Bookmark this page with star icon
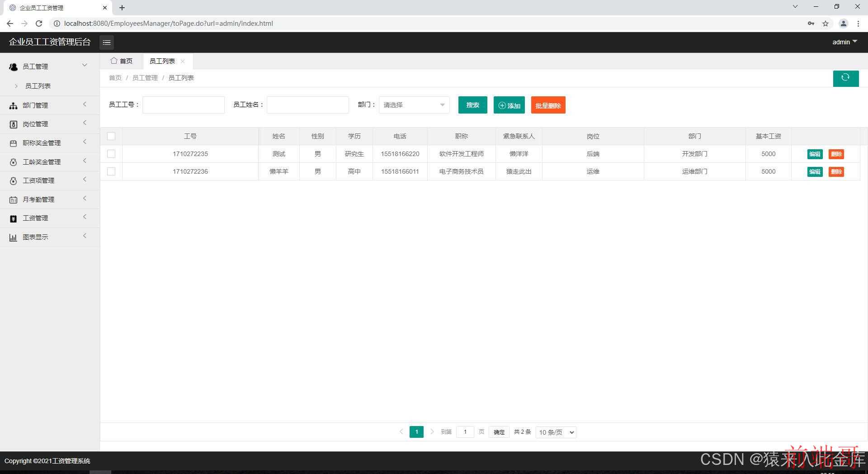This screenshot has height=474, width=868. click(x=826, y=24)
